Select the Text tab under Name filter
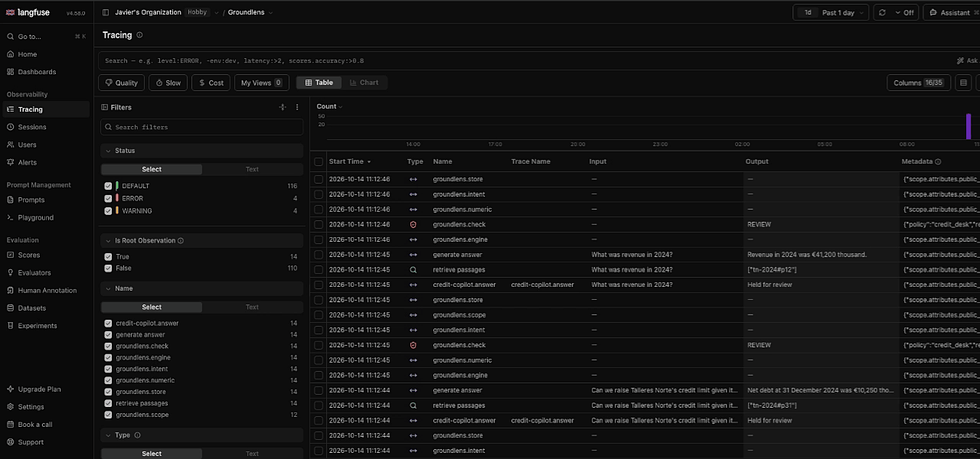 click(x=252, y=307)
